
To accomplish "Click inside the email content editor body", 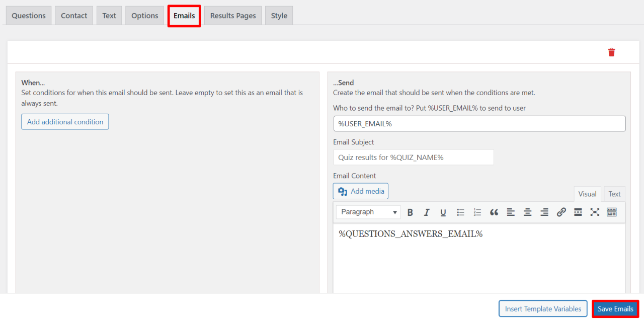I will pyautogui.click(x=479, y=258).
